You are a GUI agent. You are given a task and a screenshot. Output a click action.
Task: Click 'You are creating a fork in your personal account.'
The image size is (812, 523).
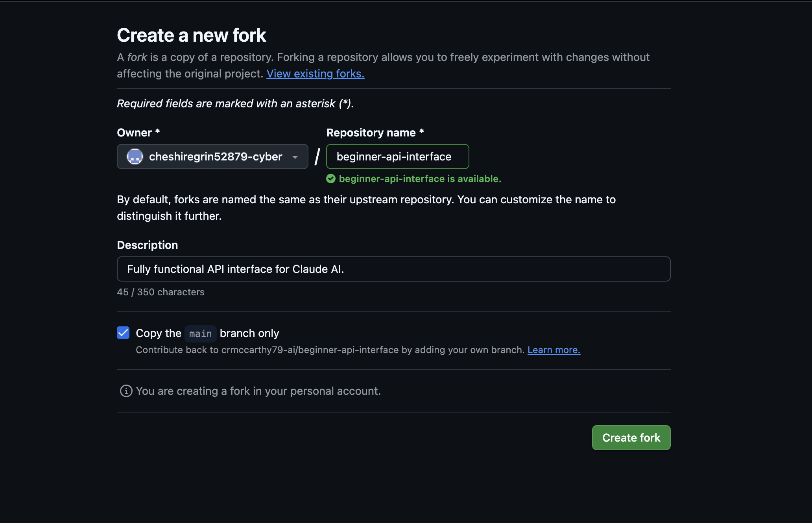[258, 391]
